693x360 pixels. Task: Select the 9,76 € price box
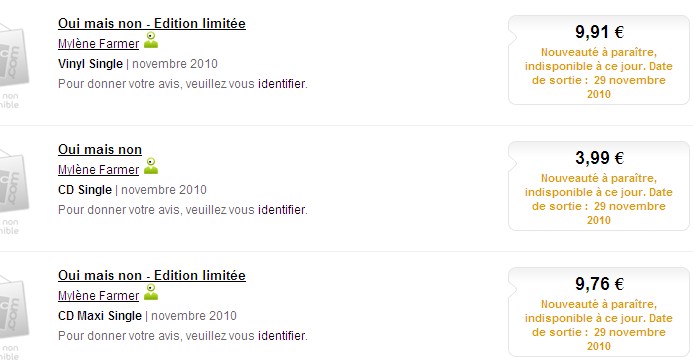599,312
